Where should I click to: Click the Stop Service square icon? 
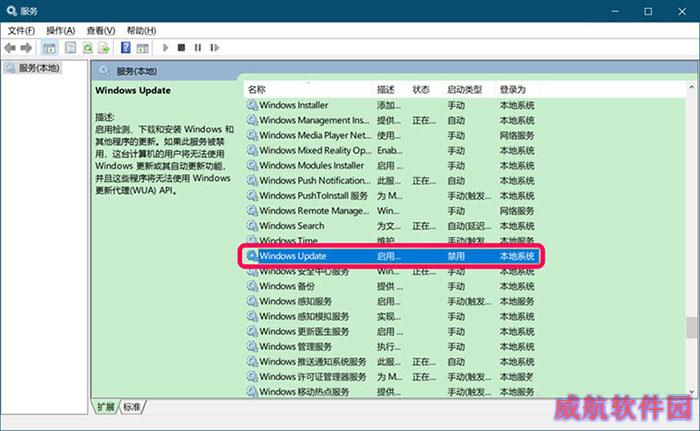tap(181, 47)
